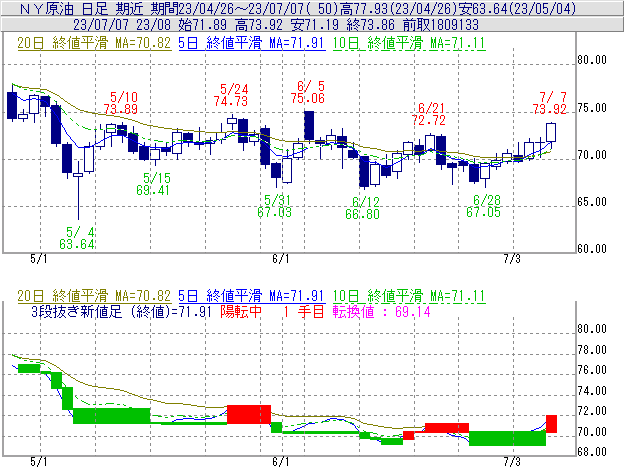The height and width of the screenshot is (475, 624).
Task: Click the 1 手目 count text
Action: click(x=304, y=311)
